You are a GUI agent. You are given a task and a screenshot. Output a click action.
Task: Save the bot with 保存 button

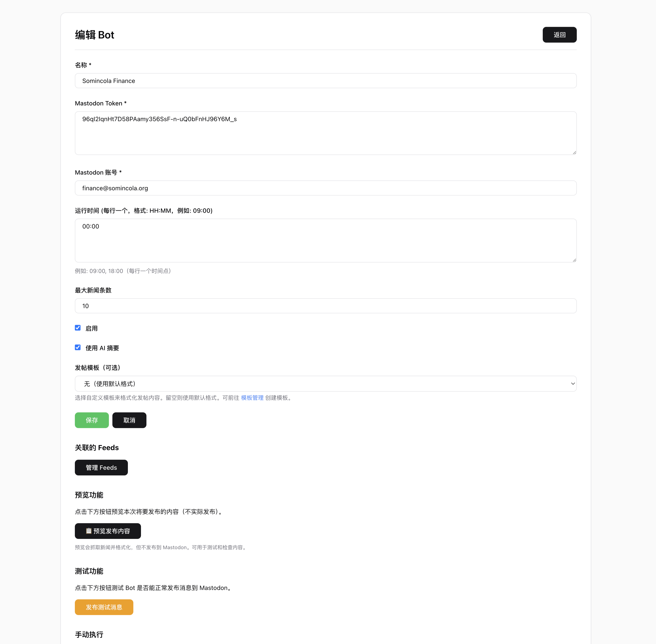[92, 420]
